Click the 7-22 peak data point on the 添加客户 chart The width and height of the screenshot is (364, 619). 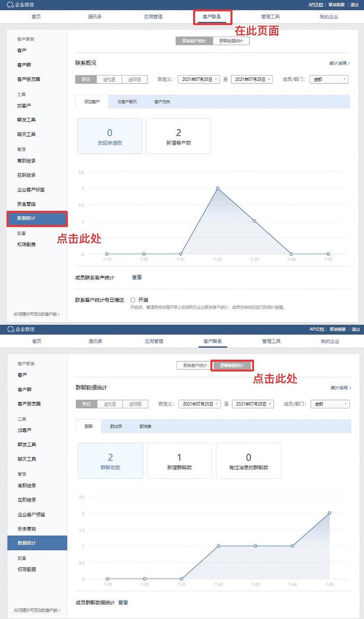pyautogui.click(x=218, y=188)
